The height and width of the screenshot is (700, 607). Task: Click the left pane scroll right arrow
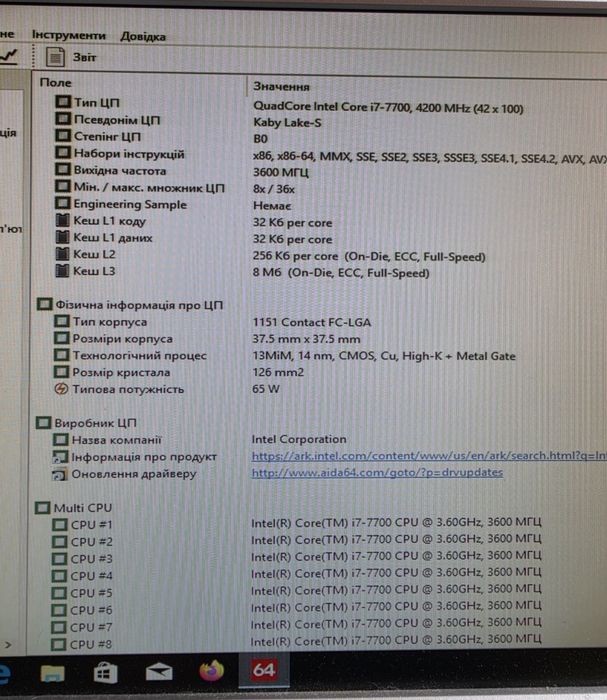click(x=8, y=645)
